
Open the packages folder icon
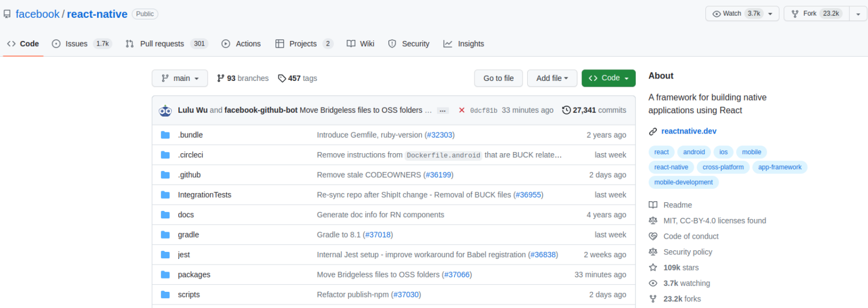(165, 274)
